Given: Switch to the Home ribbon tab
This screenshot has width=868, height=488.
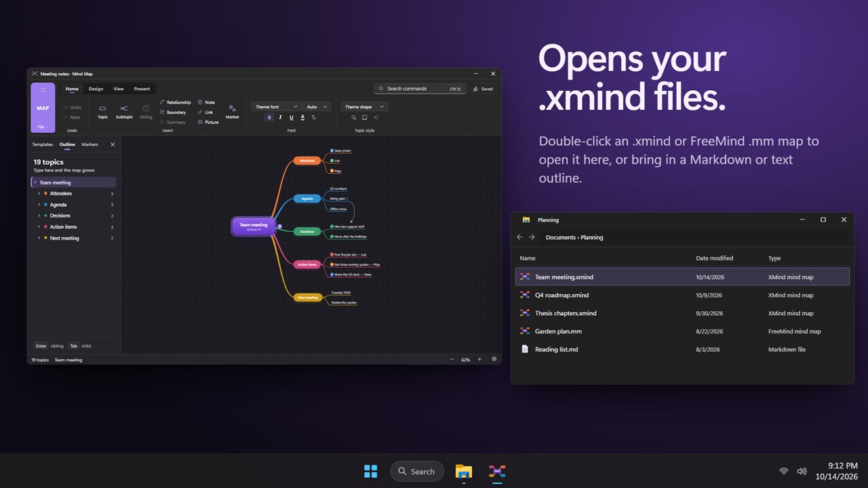Looking at the screenshot, I should pos(72,89).
